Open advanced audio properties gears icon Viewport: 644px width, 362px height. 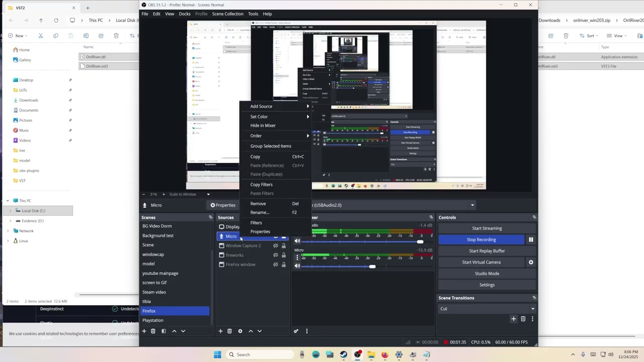click(x=296, y=331)
